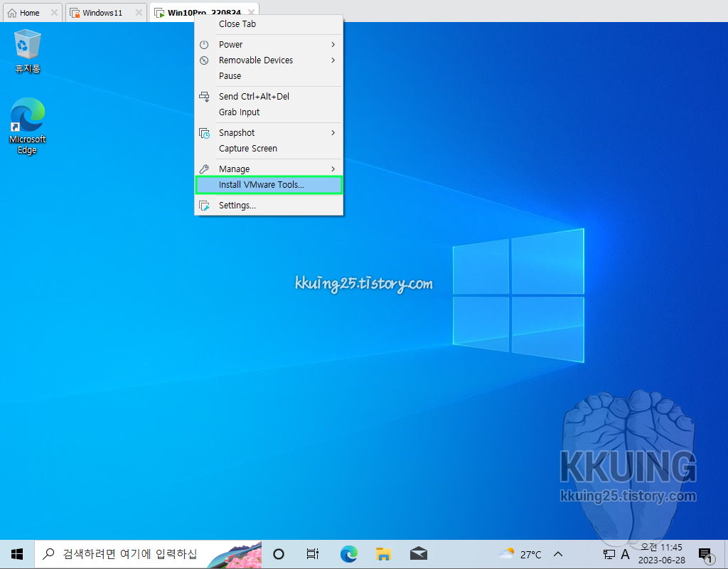Select Close Tab from the context menu
Image resolution: width=728 pixels, height=569 pixels.
[269, 24]
